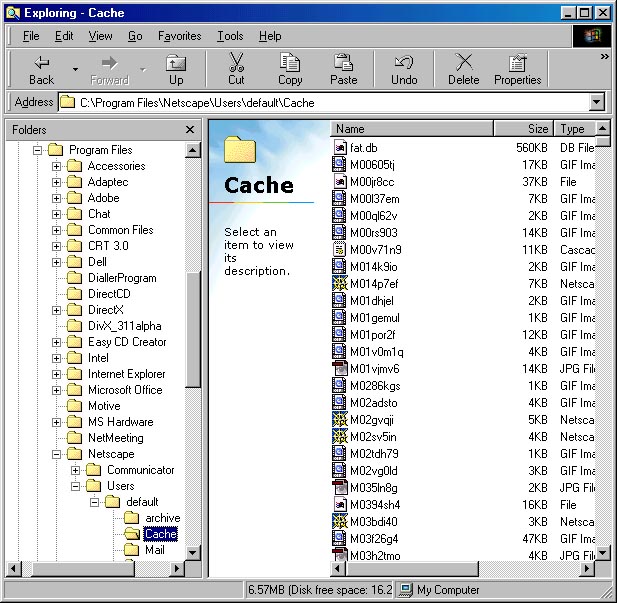Open the Edit menu
The image size is (619, 603).
(64, 36)
